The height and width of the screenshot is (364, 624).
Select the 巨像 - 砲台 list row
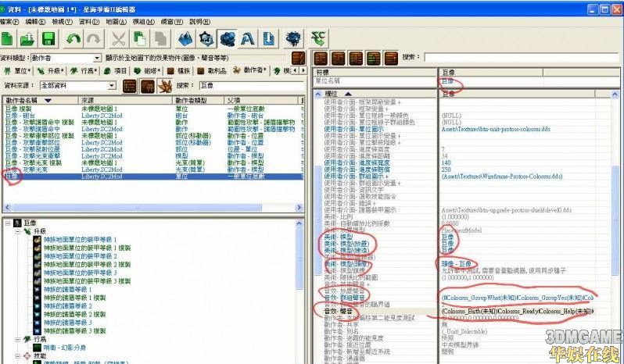tap(152, 116)
